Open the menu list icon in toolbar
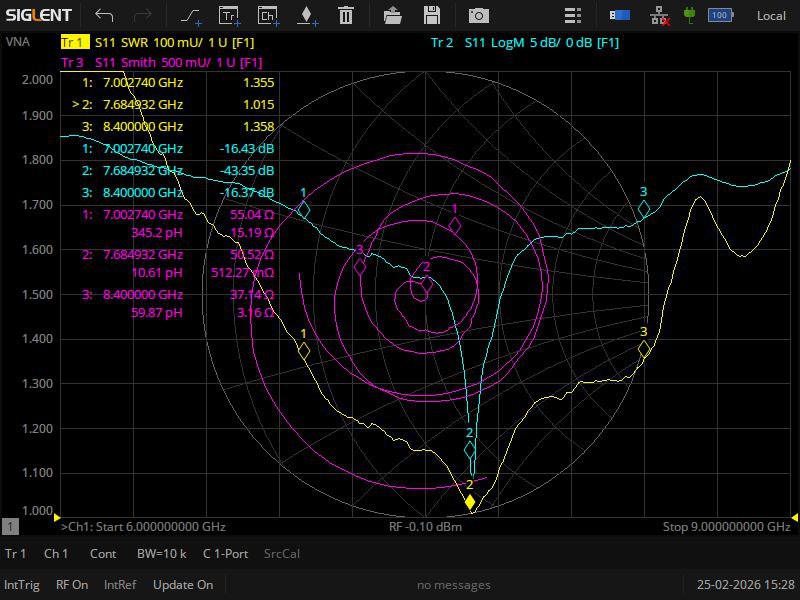800x600 pixels. [x=572, y=15]
